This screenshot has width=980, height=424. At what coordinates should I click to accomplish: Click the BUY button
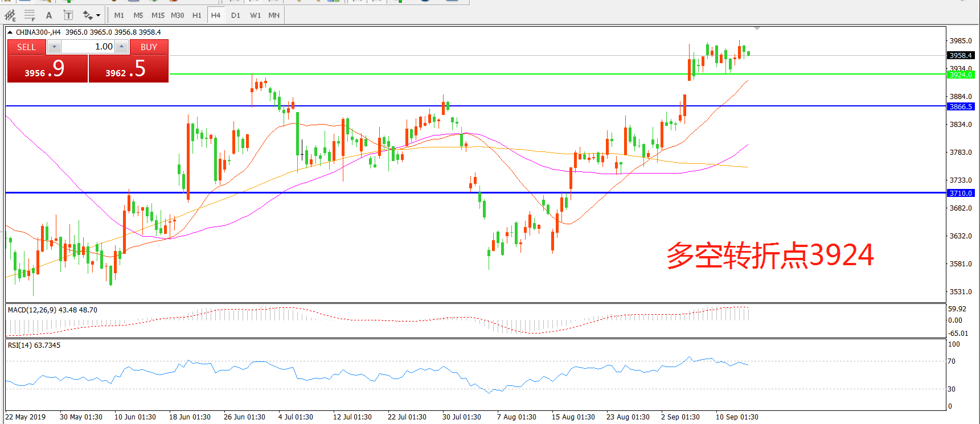coord(149,47)
